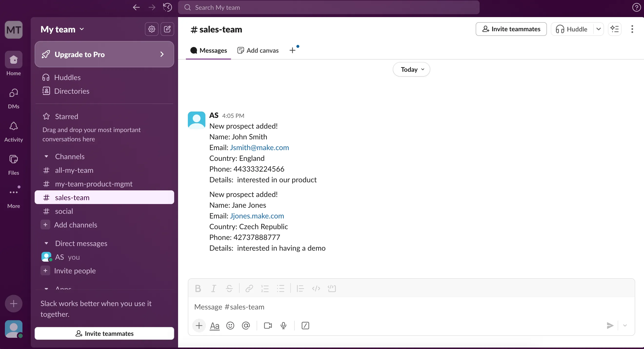Image resolution: width=644 pixels, height=349 pixels.
Task: Apply italic formatting
Action: click(x=213, y=288)
